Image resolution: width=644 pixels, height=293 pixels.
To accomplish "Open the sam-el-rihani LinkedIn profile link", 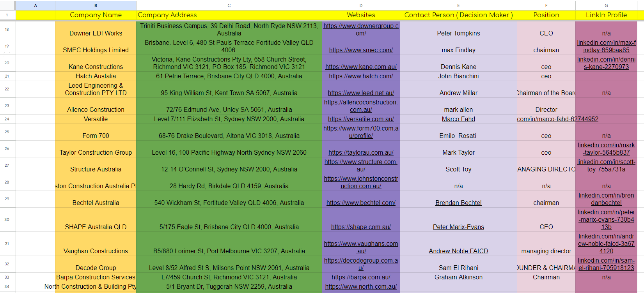I will pos(606,264).
